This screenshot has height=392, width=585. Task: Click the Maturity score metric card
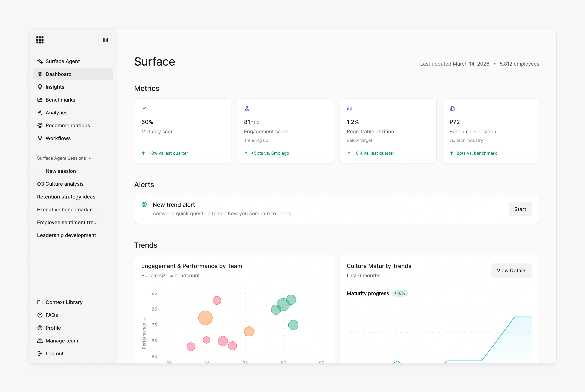coord(183,131)
